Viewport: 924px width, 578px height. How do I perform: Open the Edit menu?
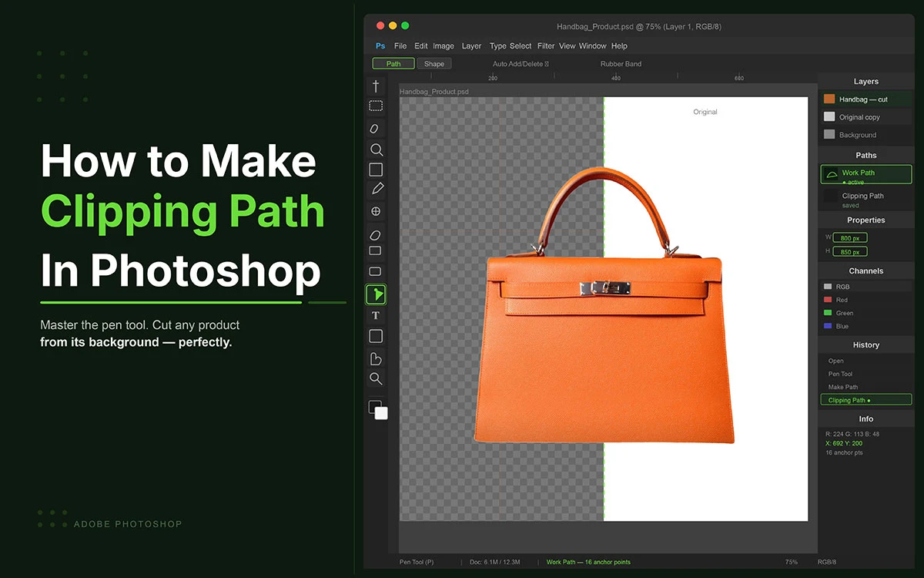click(420, 46)
